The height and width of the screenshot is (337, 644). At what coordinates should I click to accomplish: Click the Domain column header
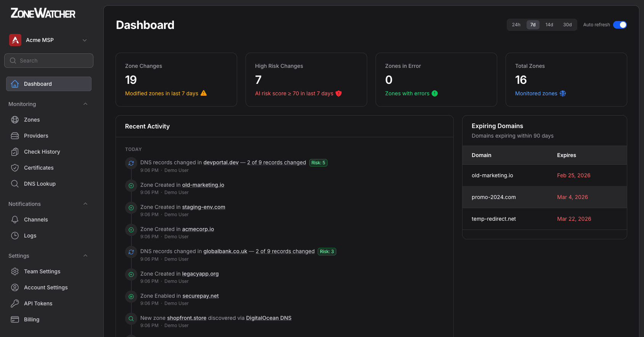482,155
